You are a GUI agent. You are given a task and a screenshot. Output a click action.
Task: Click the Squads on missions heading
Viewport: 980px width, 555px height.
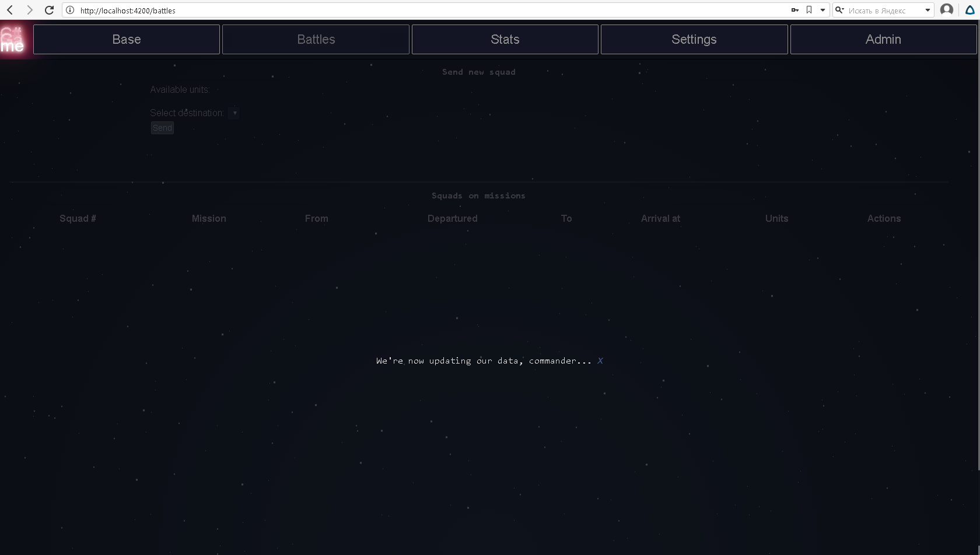click(x=478, y=196)
